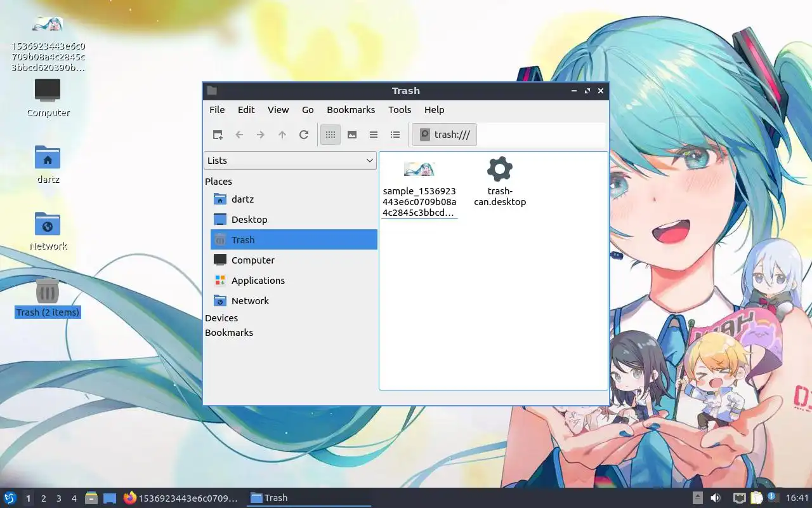Go forward using the right arrow

(261, 135)
